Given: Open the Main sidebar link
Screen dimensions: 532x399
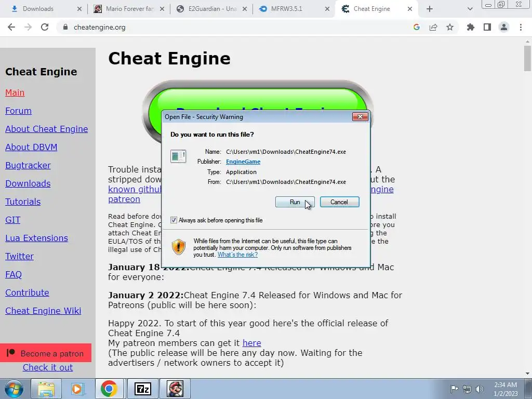Looking at the screenshot, I should pos(15,92).
